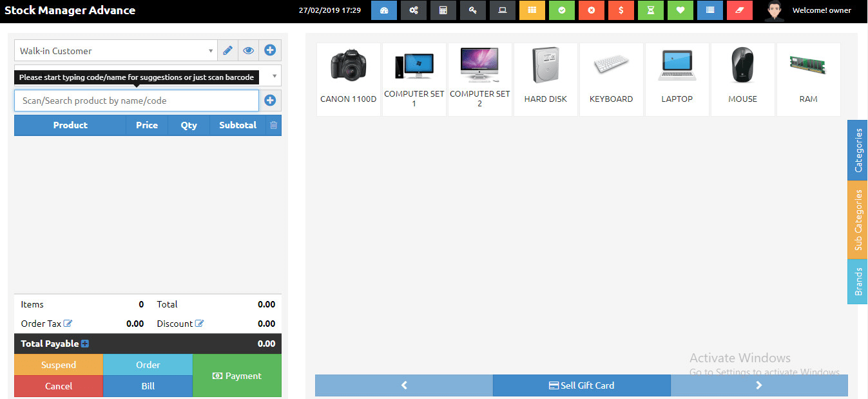This screenshot has height=399, width=868.
Task: Click the red eraser icon
Action: [x=739, y=10]
